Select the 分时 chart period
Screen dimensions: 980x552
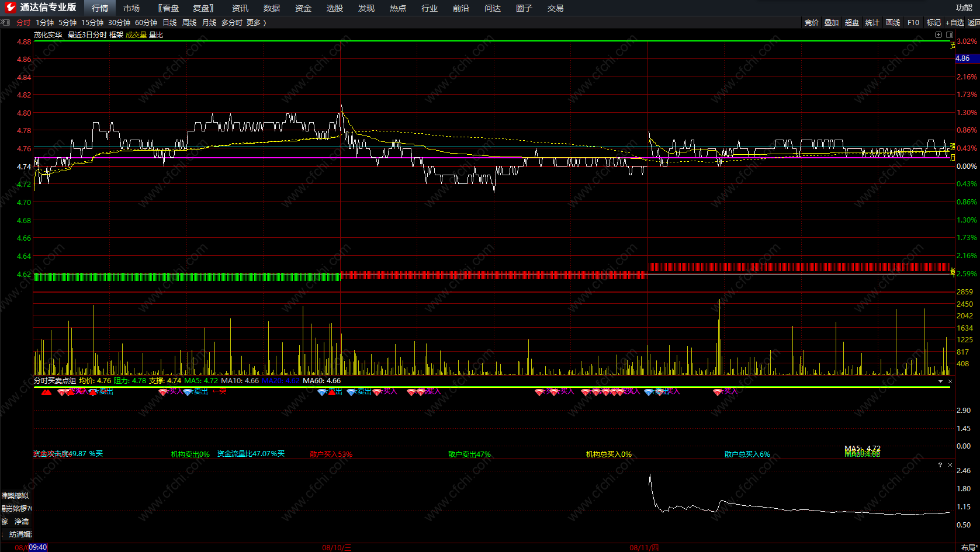click(23, 23)
